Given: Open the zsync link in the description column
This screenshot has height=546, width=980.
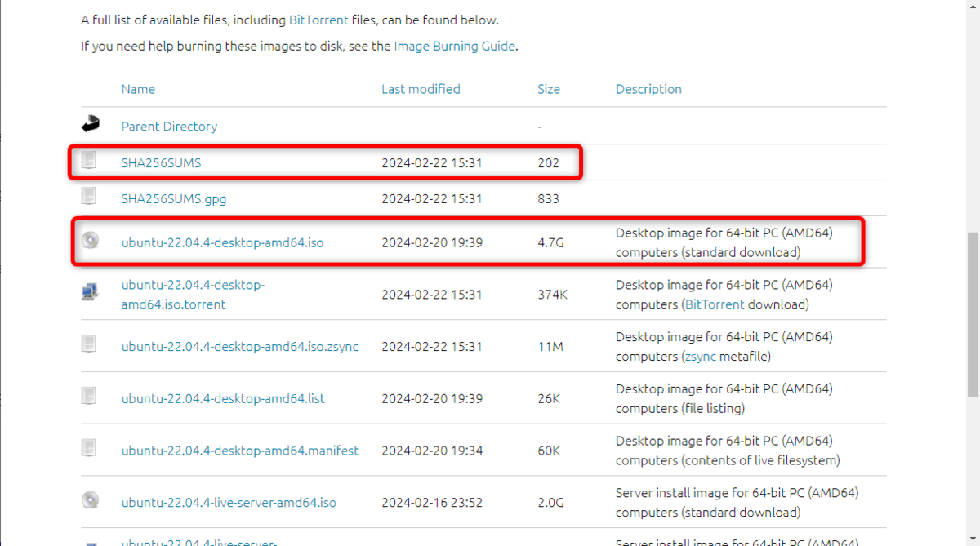Looking at the screenshot, I should (701, 357).
